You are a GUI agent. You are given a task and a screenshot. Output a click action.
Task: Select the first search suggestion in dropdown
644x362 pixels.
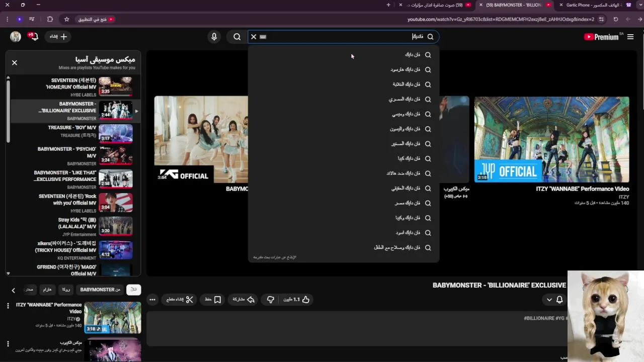(x=344, y=55)
